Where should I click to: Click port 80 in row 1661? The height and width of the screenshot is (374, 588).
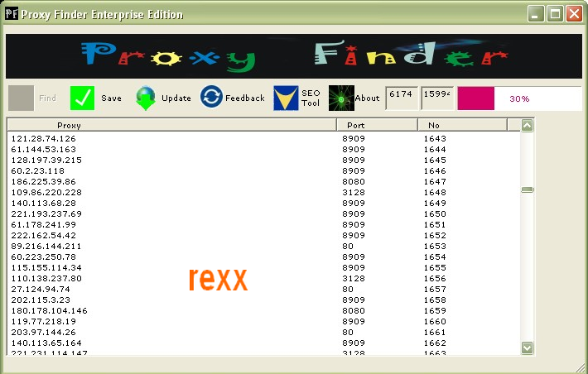click(348, 333)
